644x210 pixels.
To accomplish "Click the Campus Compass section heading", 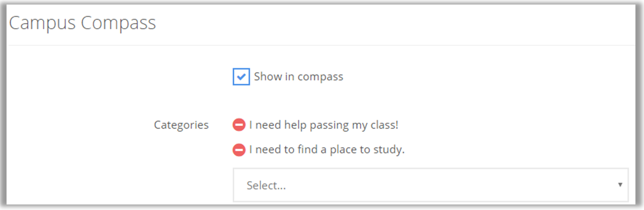I will 83,23.
